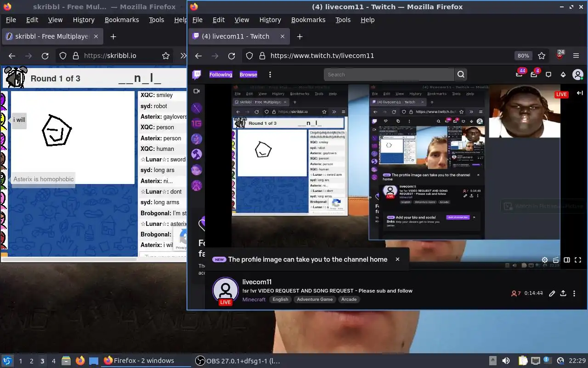Open History menu in Twitch Firefox window
Screen dimensions: 588x368
pos(270,20)
